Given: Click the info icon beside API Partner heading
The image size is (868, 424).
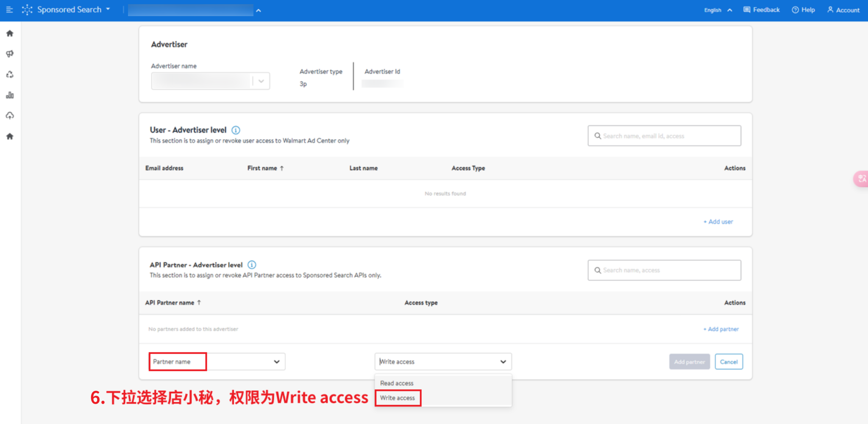Looking at the screenshot, I should pos(252,265).
